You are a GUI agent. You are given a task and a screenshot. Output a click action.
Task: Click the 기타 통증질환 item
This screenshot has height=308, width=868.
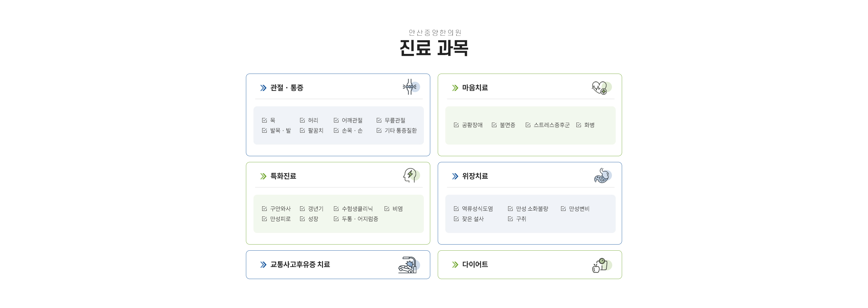[x=401, y=131]
